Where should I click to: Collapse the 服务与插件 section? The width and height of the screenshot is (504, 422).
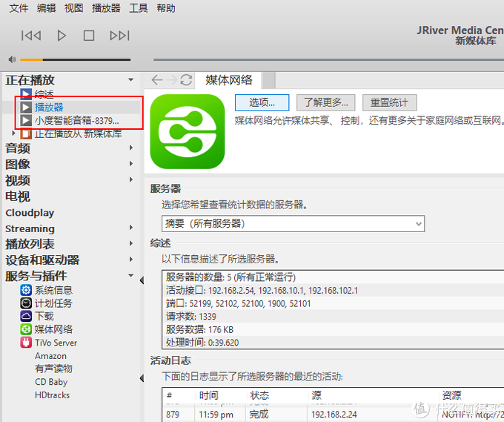tap(130, 275)
